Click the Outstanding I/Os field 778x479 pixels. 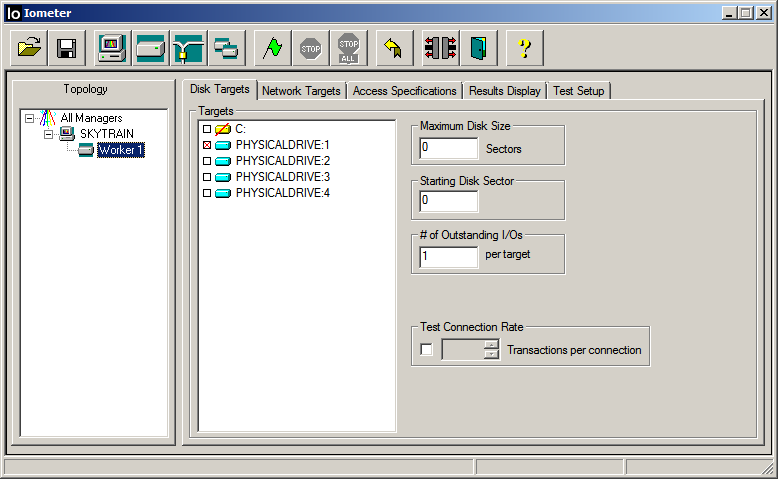coord(449,257)
